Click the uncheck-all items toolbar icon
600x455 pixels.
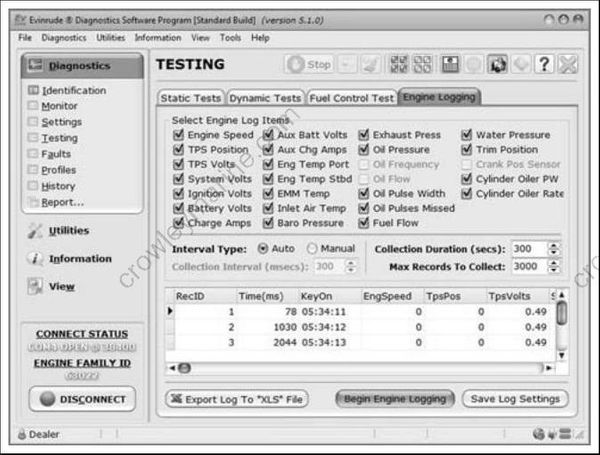[423, 64]
